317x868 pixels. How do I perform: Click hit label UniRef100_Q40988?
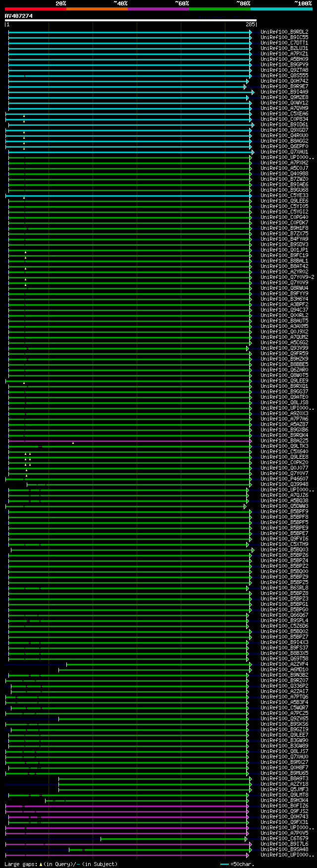pos(284,173)
